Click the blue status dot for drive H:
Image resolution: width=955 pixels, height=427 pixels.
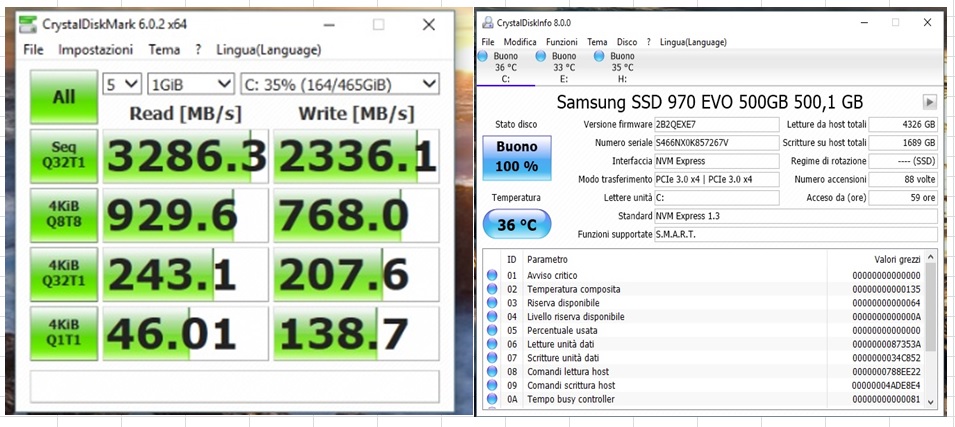[x=599, y=57]
